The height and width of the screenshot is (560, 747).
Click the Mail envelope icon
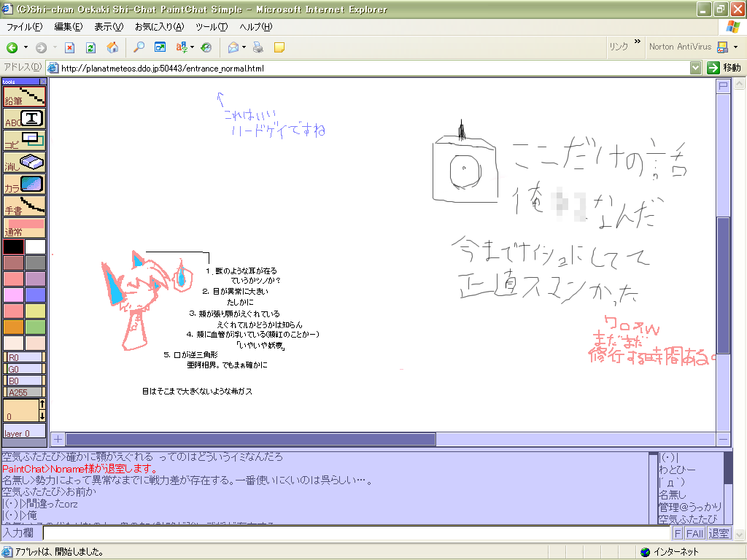[x=233, y=47]
